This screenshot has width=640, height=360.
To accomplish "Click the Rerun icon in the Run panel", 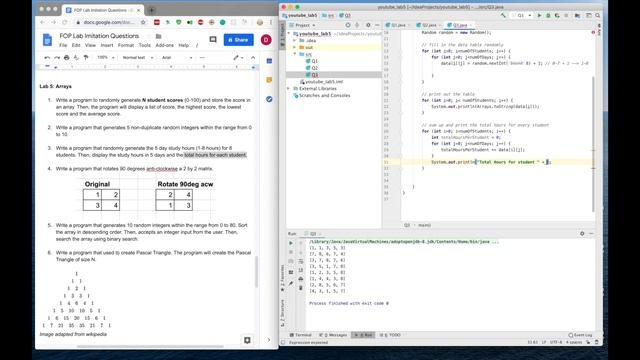I will click(291, 243).
